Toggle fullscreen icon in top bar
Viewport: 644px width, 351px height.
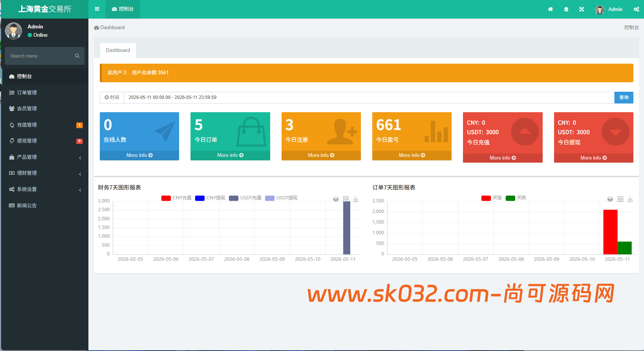[x=582, y=9]
